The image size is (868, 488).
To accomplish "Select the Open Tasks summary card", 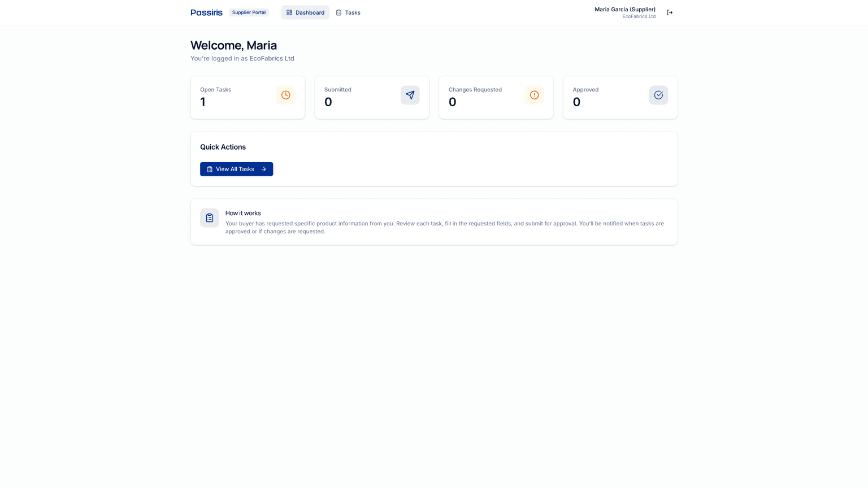I will pos(248,97).
